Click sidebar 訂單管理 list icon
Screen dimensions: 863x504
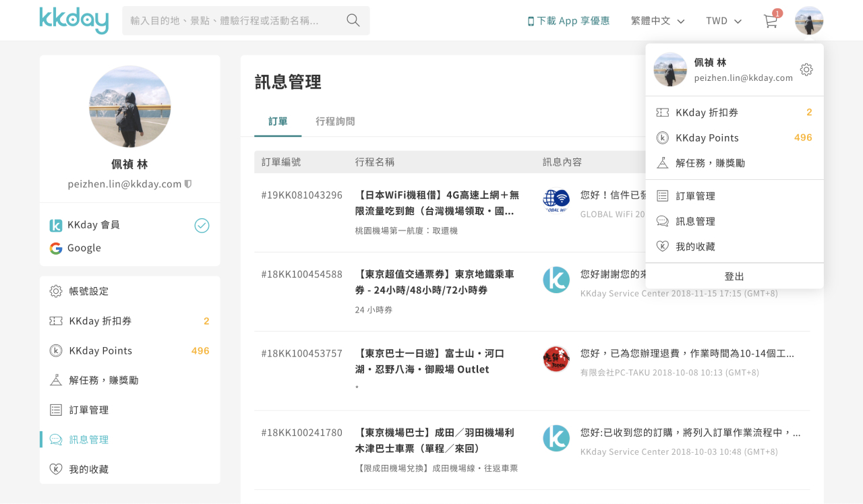coord(56,410)
